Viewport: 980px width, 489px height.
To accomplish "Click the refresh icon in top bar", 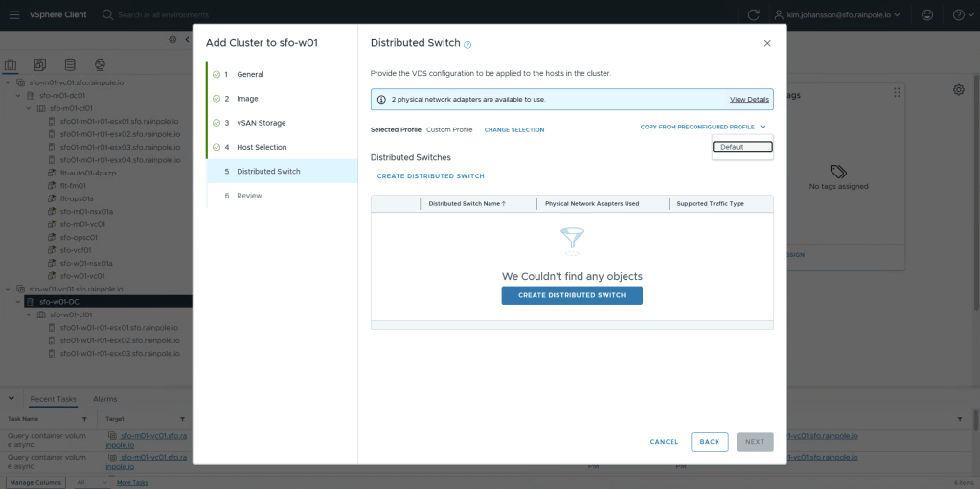I will coord(754,14).
